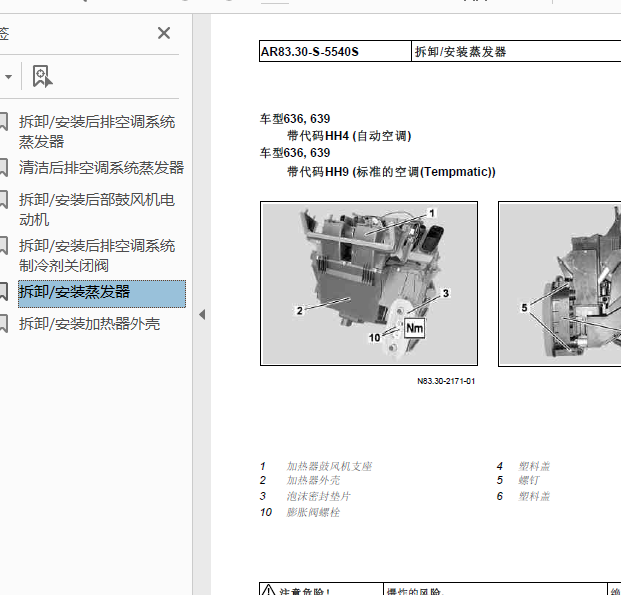Click document code AR83.30-S-5540S
The image size is (621, 595).
310,52
